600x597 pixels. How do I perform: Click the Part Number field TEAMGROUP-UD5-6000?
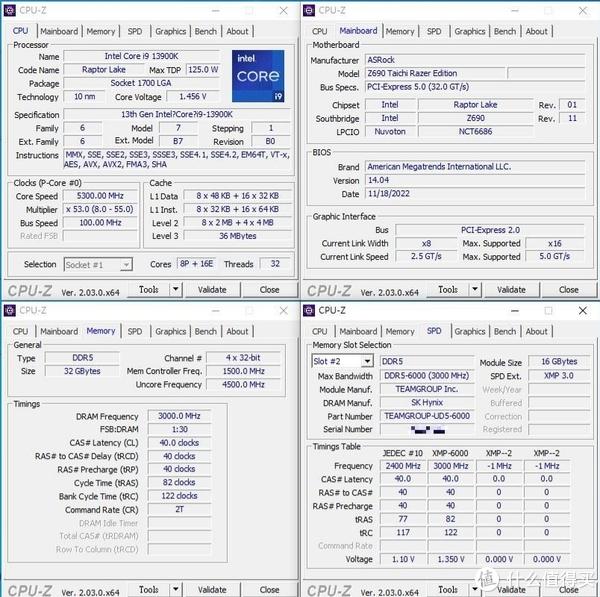[427, 416]
